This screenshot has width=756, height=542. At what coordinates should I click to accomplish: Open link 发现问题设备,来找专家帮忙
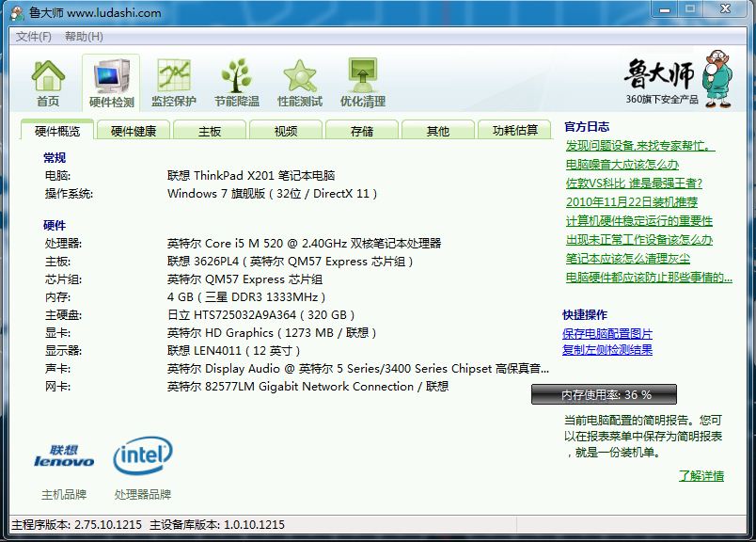point(640,146)
